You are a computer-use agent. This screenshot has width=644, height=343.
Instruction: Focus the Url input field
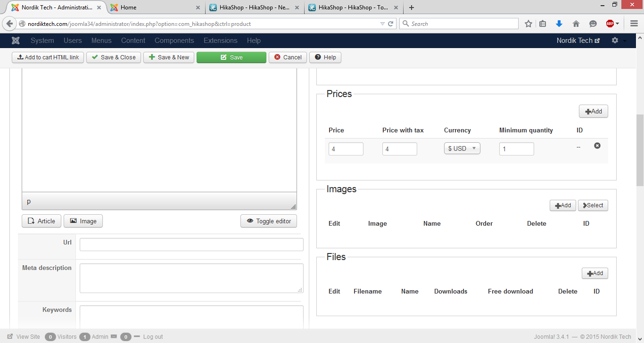tap(191, 245)
